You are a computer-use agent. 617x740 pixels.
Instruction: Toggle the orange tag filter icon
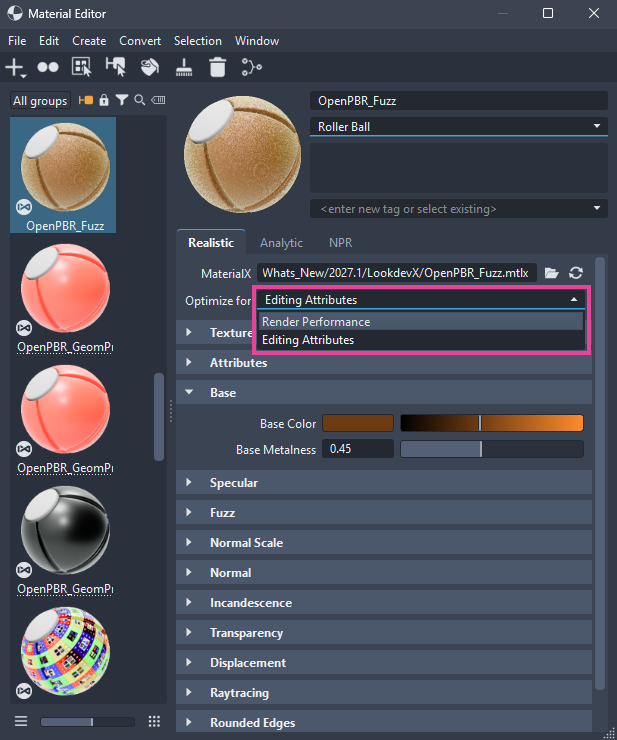click(x=85, y=100)
